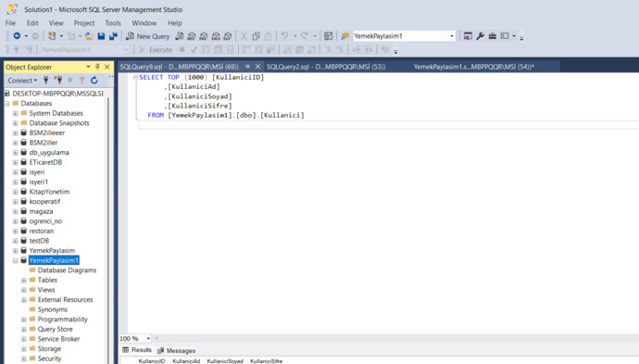Screen dimensions: 639x364
Task: Expand the KitapYonetim database node
Action: point(15,192)
